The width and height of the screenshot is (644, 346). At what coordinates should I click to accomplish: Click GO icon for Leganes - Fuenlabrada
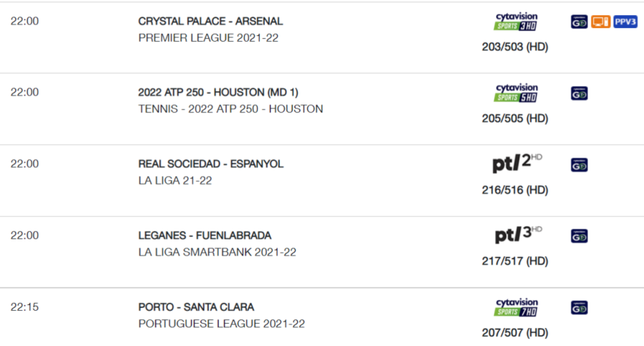(579, 236)
